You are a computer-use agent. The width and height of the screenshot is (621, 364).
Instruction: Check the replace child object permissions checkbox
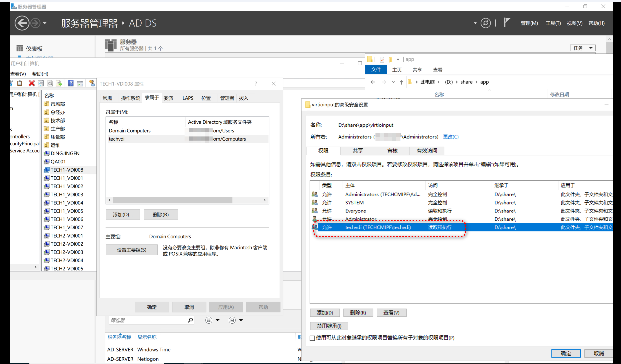click(312, 338)
